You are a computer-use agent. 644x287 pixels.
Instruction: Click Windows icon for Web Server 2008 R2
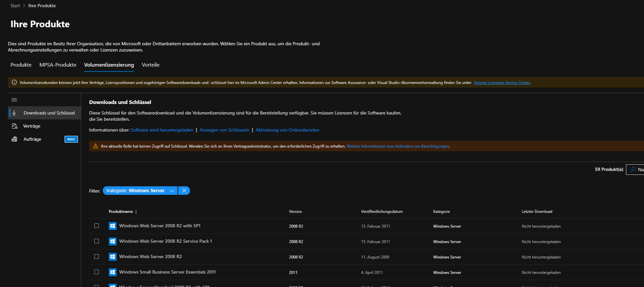112,257
